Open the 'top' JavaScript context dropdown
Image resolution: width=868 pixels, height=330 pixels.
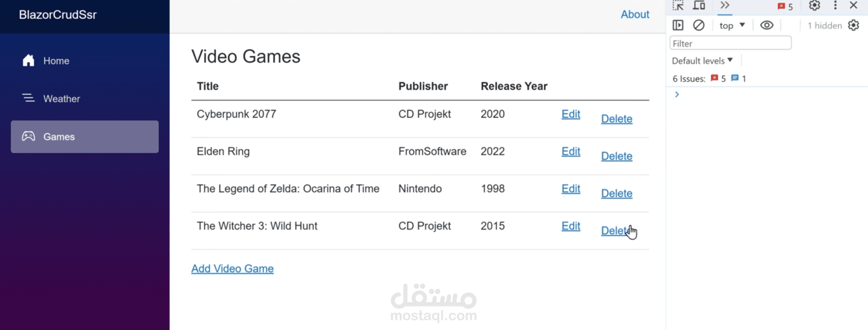pyautogui.click(x=731, y=26)
